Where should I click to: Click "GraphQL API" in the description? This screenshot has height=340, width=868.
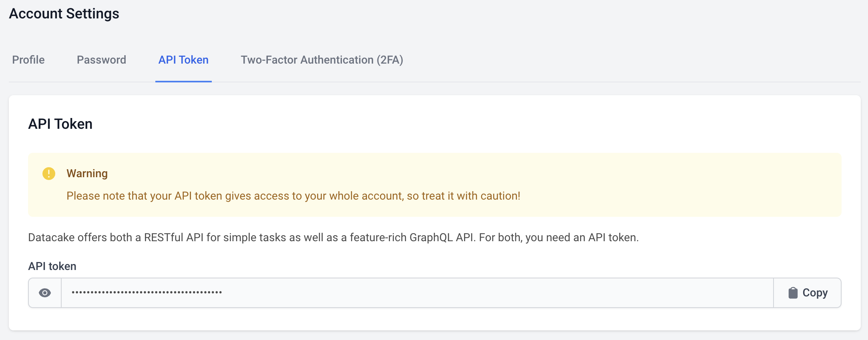(442, 238)
